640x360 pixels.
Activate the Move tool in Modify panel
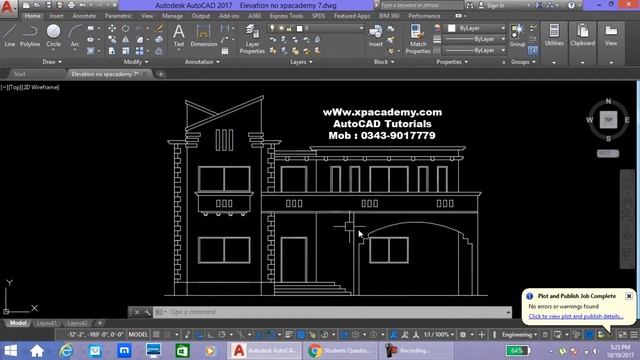click(112, 29)
